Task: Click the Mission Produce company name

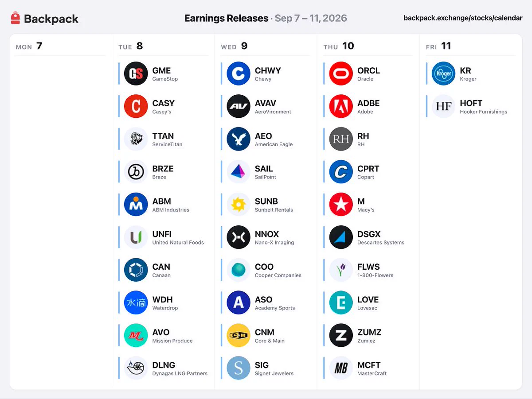Action: [172, 341]
